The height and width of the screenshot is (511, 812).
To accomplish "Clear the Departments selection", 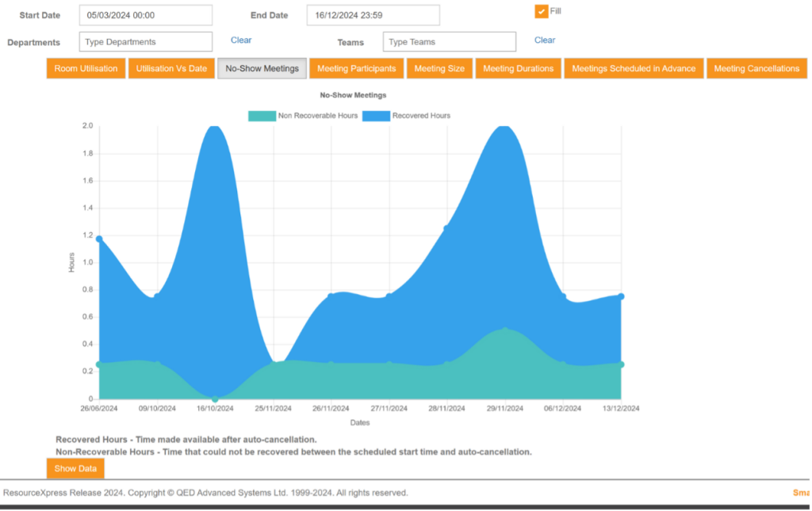I will (241, 40).
